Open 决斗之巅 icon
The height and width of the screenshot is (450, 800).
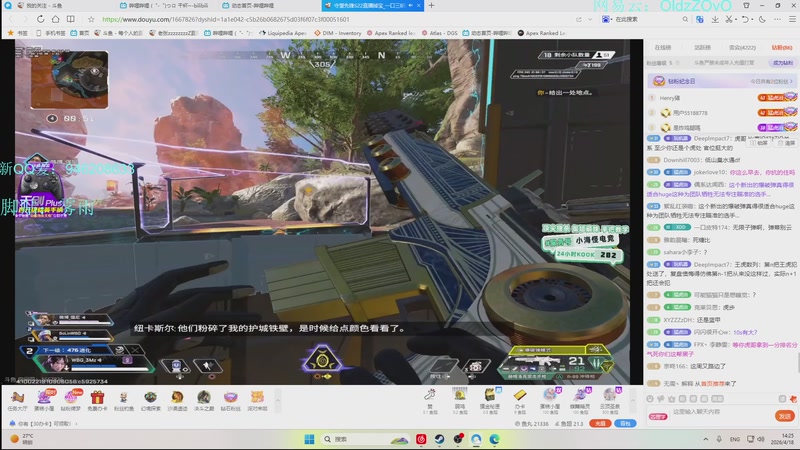click(x=204, y=401)
